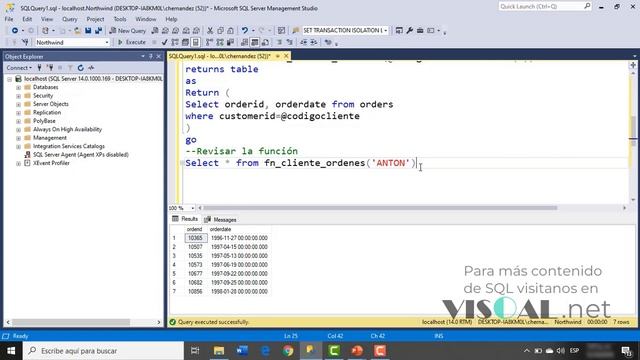The height and width of the screenshot is (360, 640).
Task: Click the Paste icon in toolbar
Action: click(x=231, y=31)
